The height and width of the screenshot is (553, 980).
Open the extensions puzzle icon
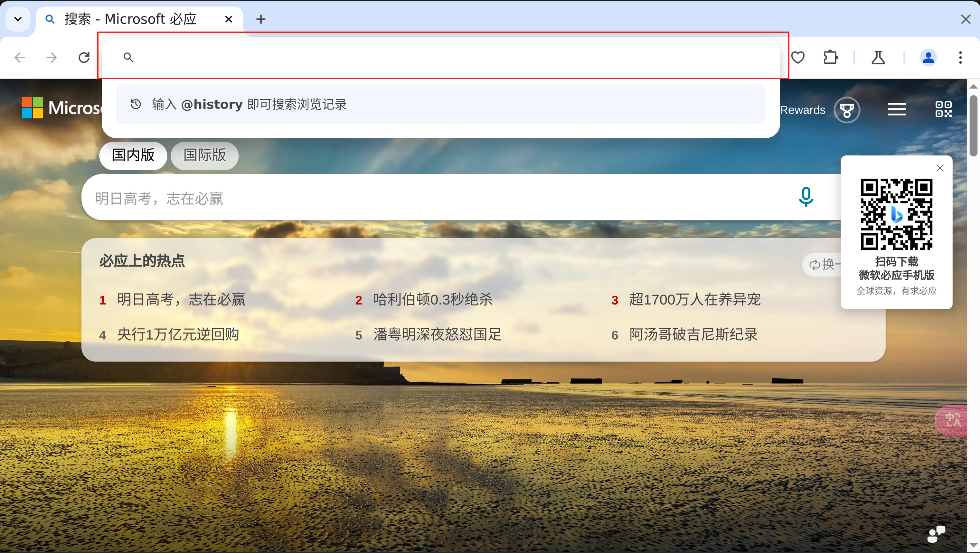830,58
